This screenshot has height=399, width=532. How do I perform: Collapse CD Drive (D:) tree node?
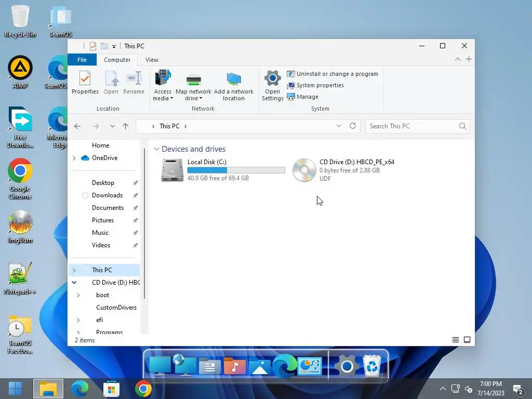coord(74,282)
